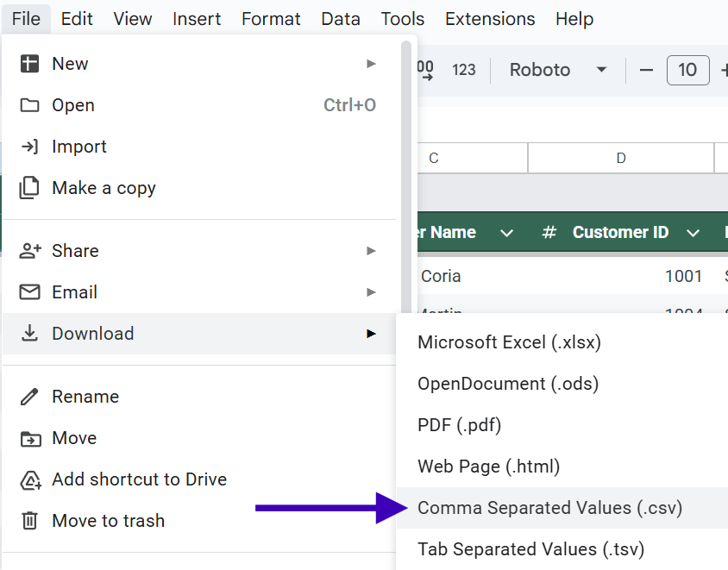Click the Import arrow icon
Viewport: 728px width, 570px height.
click(29, 147)
